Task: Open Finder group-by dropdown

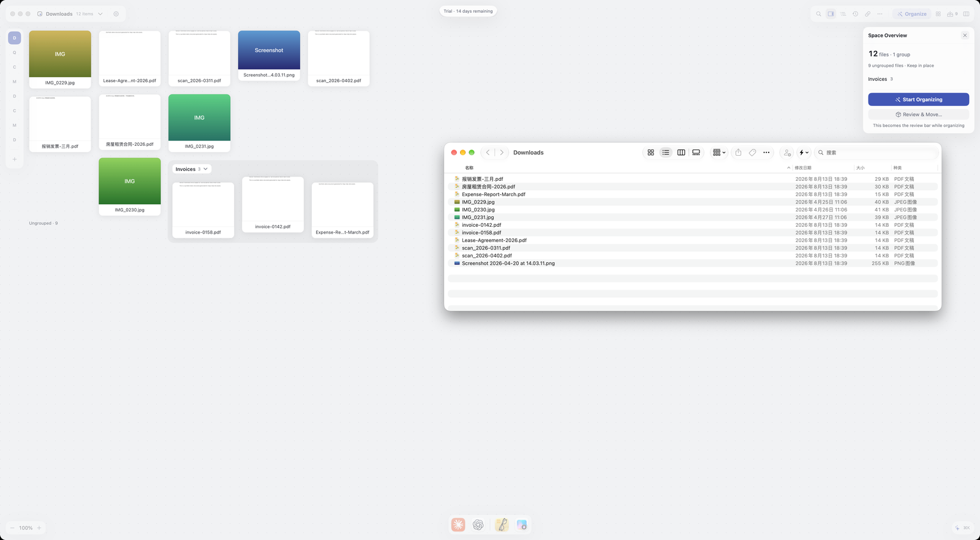Action: pos(719,153)
